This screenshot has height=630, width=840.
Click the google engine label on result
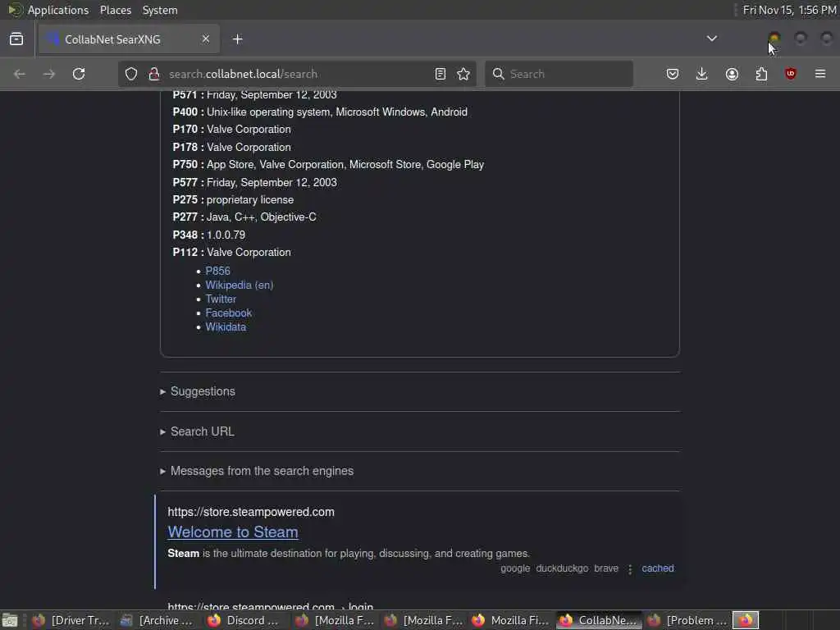point(515,568)
